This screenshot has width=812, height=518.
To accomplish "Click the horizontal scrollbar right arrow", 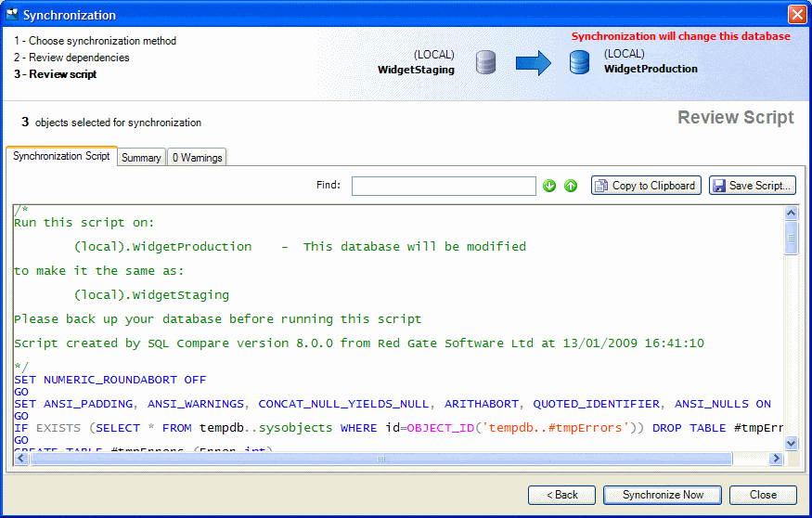I will pyautogui.click(x=776, y=459).
